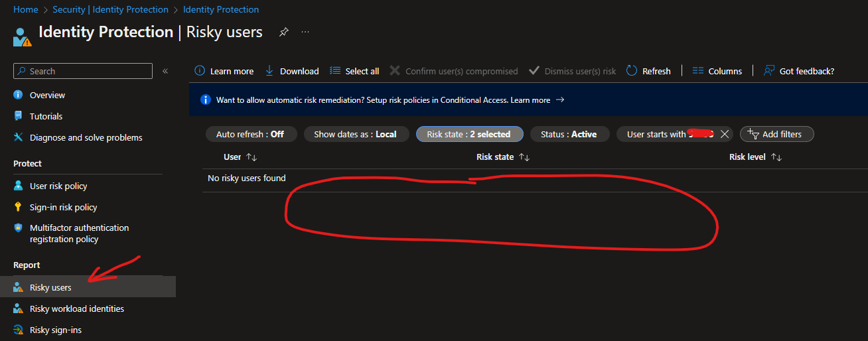Click the Multifactor authentication shield icon

pyautogui.click(x=18, y=228)
